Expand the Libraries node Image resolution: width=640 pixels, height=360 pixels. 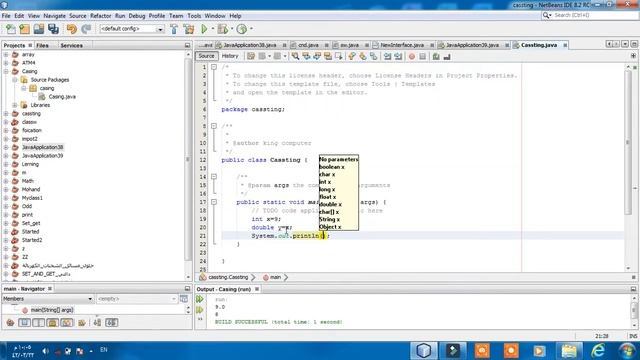[x=15, y=105]
